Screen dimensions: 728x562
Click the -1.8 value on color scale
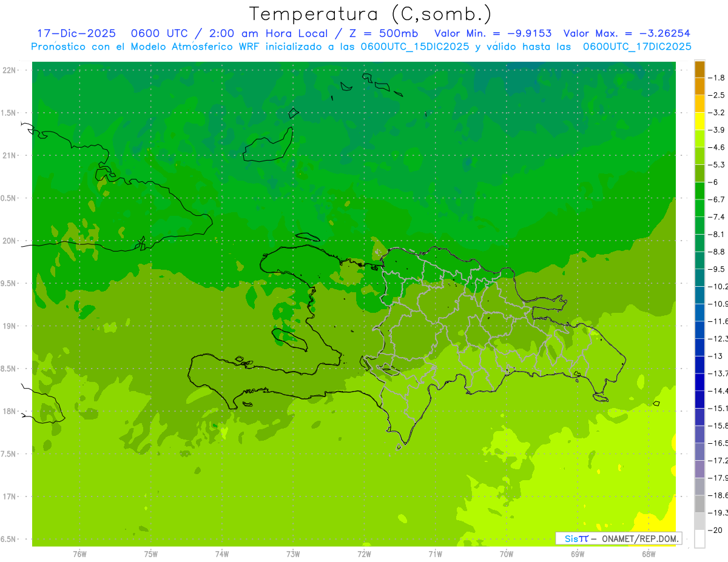point(716,78)
